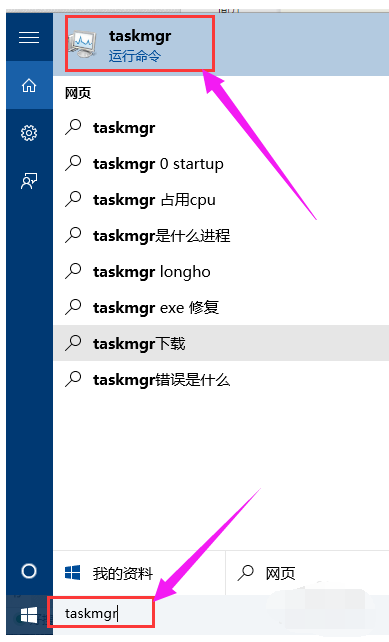Open the hamburger menu in the sidebar
The height and width of the screenshot is (642, 389).
click(x=29, y=37)
